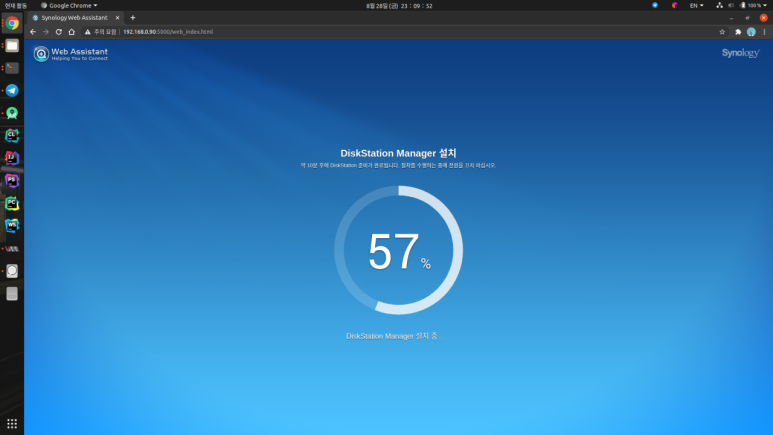View the not-secure site warning
This screenshot has height=435, width=773.
[100, 32]
